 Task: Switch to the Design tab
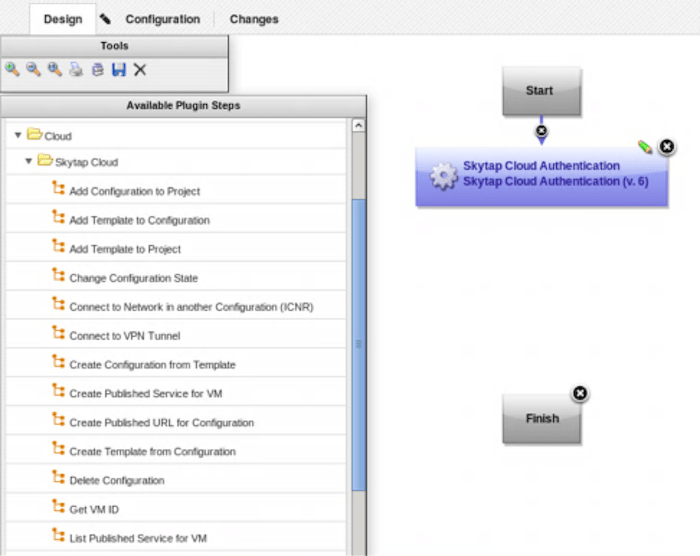coord(63,19)
